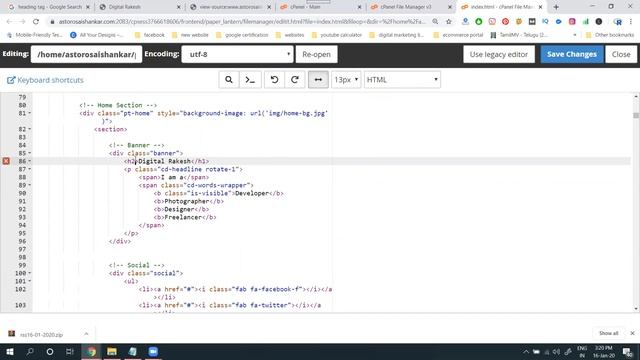Open Cortana from the taskbar
Screen dimensions: 640x360
50,351
